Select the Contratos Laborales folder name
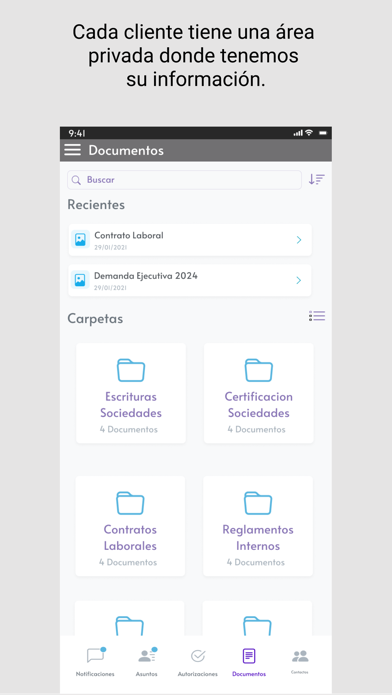Screen dimensions: 392x696 pyautogui.click(x=131, y=538)
